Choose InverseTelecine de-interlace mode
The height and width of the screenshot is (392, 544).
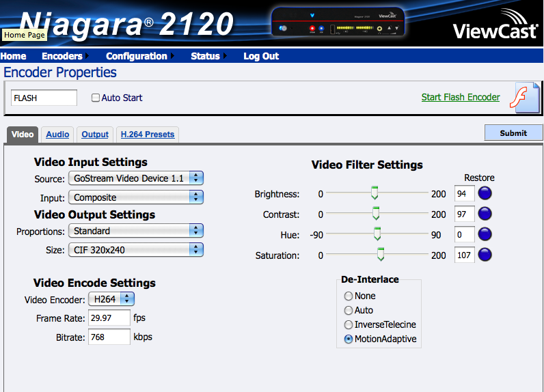[349, 325]
